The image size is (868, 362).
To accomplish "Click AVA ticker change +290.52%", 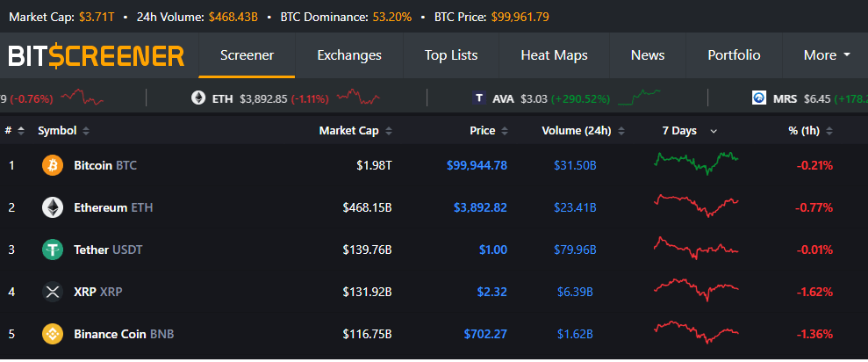I will (580, 99).
